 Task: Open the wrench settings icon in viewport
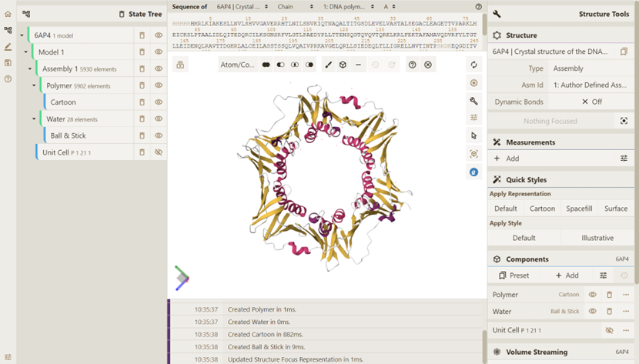pos(473,101)
